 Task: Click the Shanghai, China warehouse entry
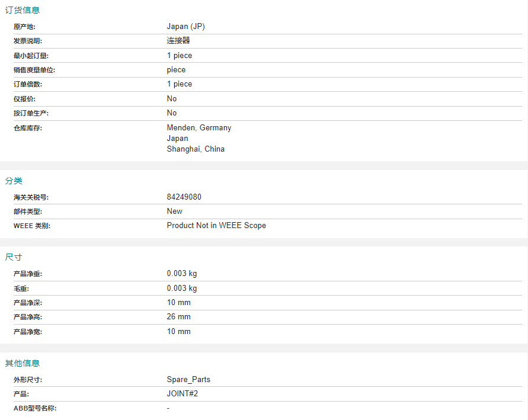(x=196, y=149)
